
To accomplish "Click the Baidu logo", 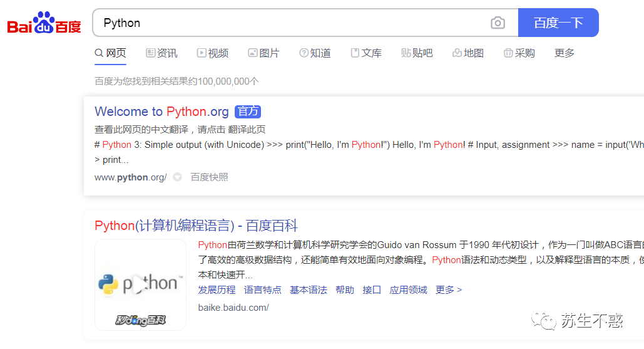I will point(44,23).
